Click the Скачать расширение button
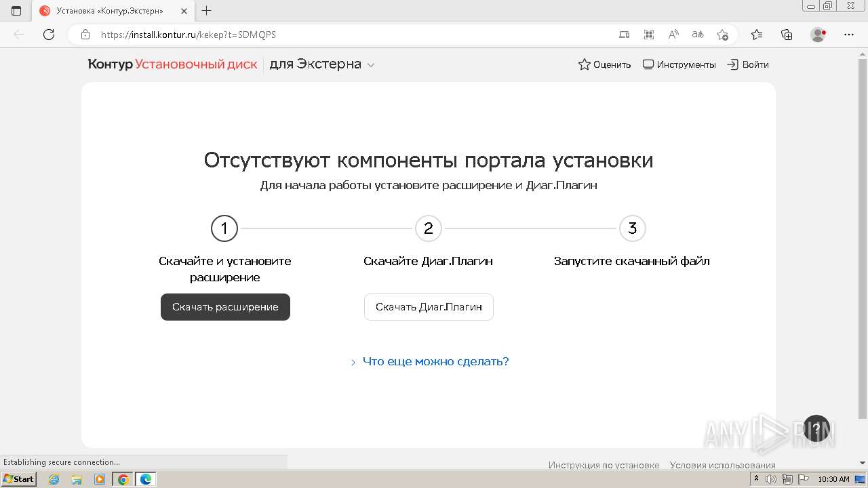Viewport: 868px width, 488px height. coord(225,307)
